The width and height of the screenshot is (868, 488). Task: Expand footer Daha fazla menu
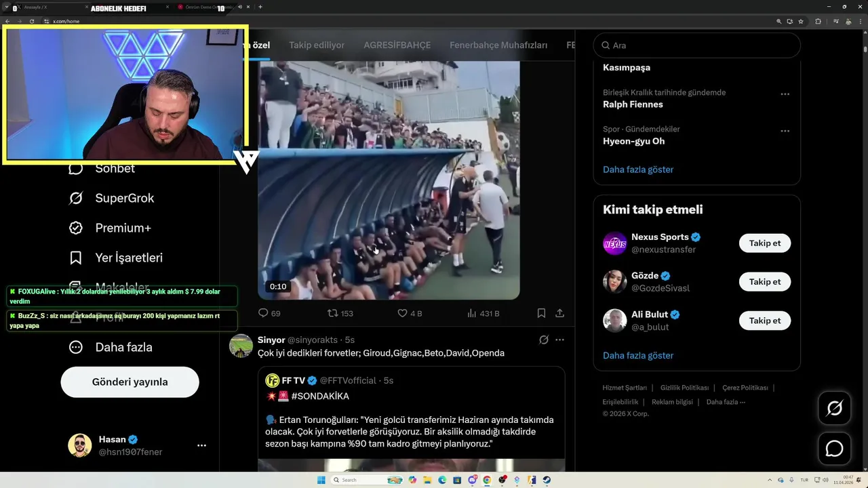pos(726,402)
